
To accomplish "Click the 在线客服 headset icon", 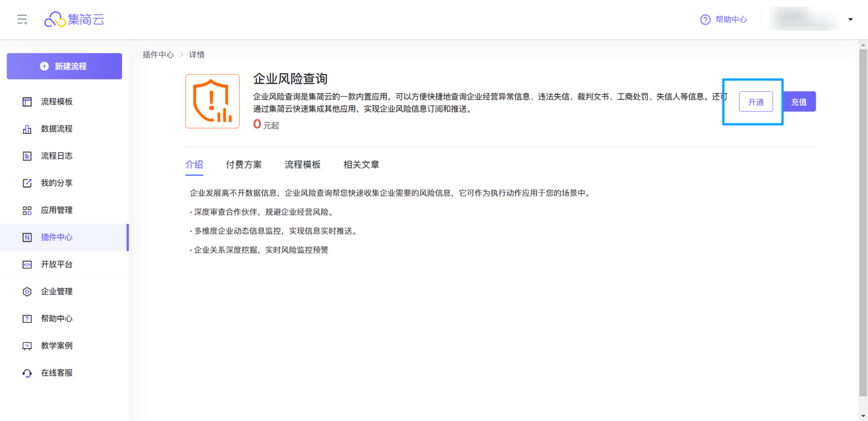I will point(27,373).
